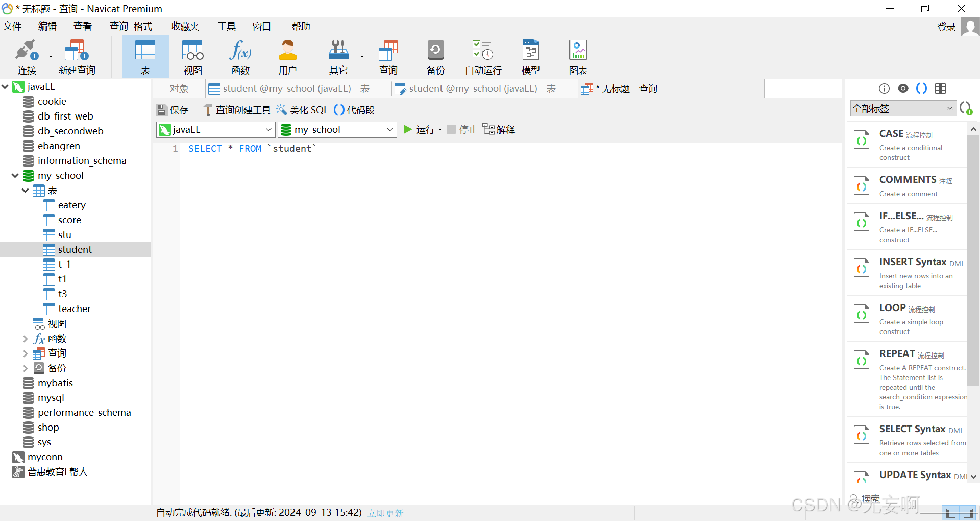Collapse the javaEE connection tree node
This screenshot has height=521, width=980.
5,87
